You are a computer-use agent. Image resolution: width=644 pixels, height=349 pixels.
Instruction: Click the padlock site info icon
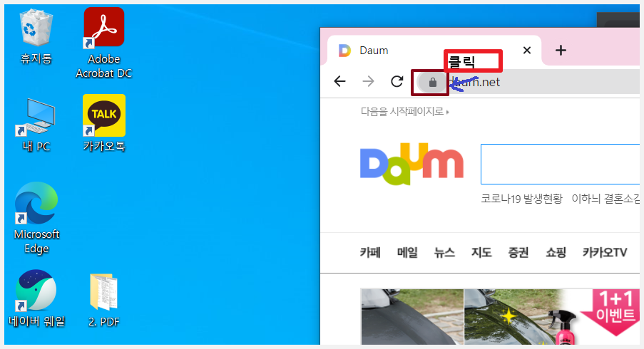pyautogui.click(x=432, y=83)
